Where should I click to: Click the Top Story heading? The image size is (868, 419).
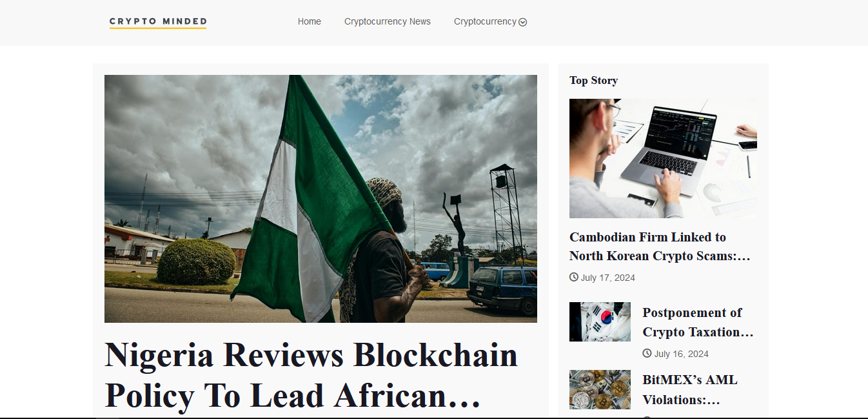[x=593, y=80]
